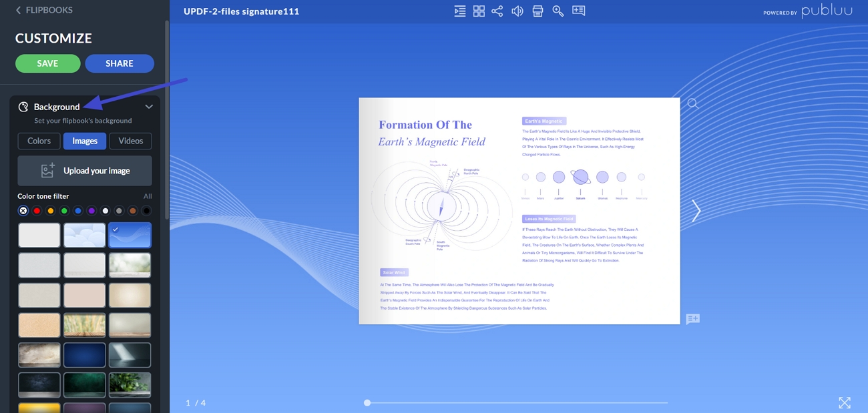Save the flipbook customization
Image resolution: width=868 pixels, height=413 pixels.
click(x=48, y=63)
